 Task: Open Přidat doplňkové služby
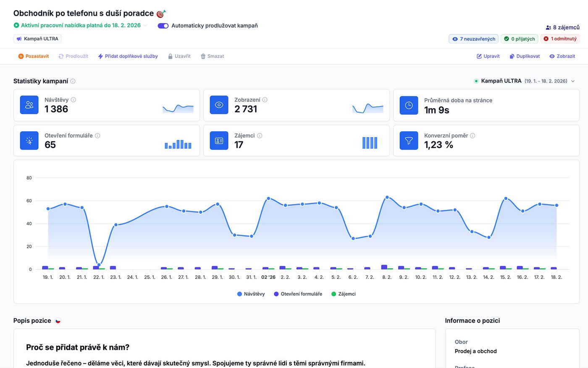pos(128,56)
